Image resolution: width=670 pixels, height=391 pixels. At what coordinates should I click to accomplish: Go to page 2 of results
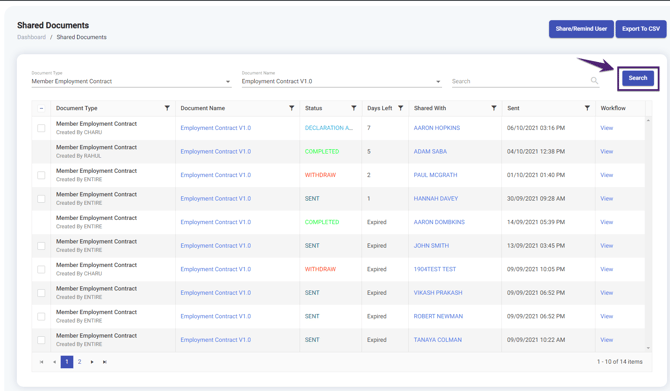79,362
